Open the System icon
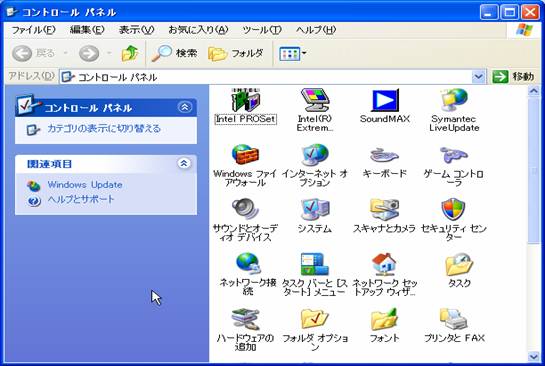 click(x=315, y=210)
